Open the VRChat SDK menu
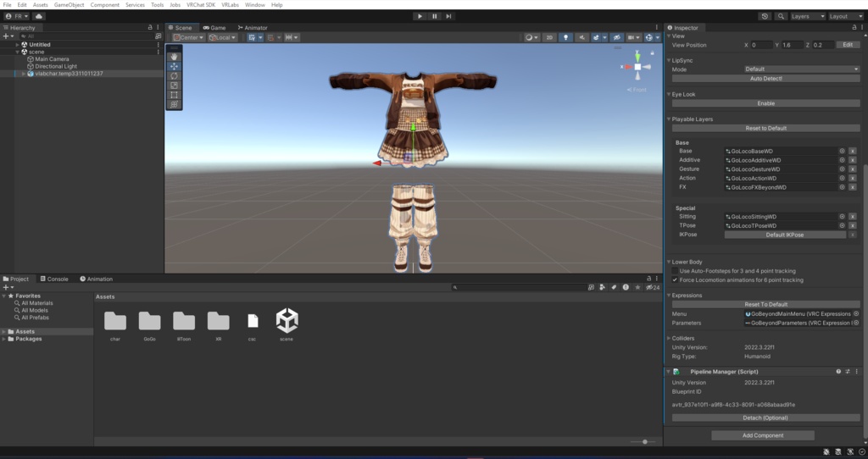Screen dimensions: 868x459 tap(200, 4)
